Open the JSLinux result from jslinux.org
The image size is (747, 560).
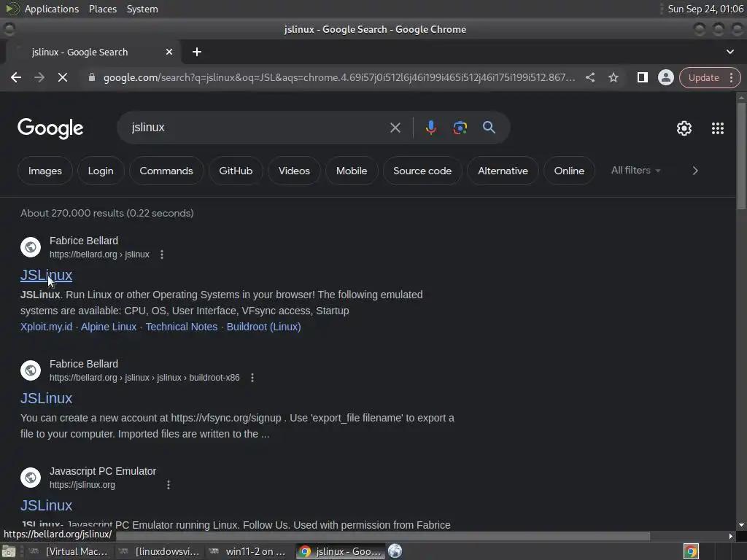(x=46, y=505)
